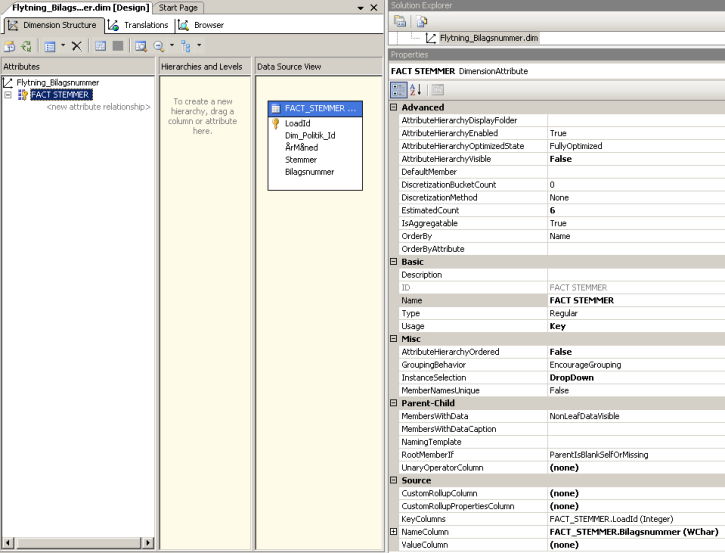Click the gray Hide Table toolbar icon
The image size is (725, 553).
118,46
